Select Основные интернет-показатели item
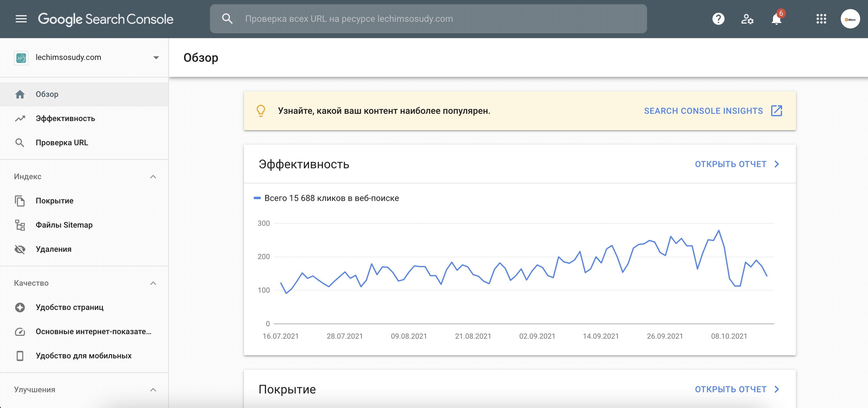This screenshot has width=868, height=408. (x=93, y=331)
